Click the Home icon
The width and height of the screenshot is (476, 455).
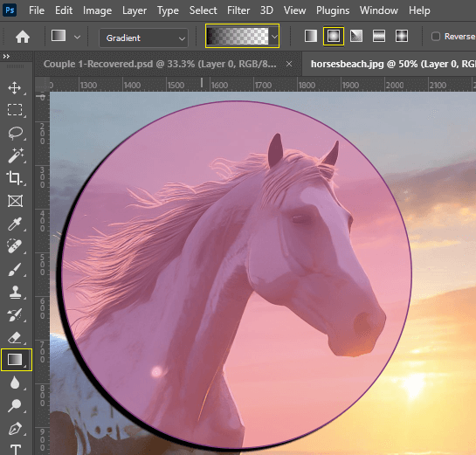[x=23, y=37]
